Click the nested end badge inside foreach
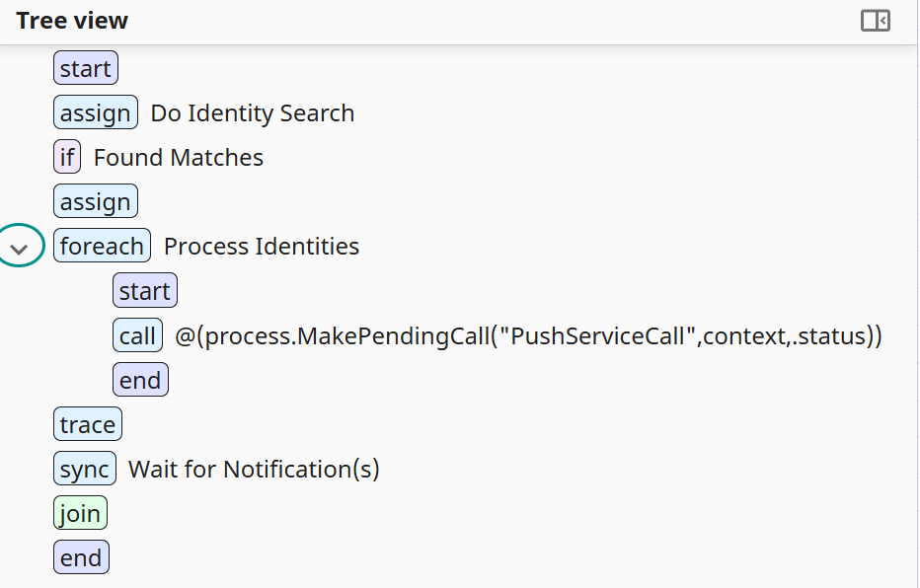Image resolution: width=920 pixels, height=588 pixels. point(140,379)
